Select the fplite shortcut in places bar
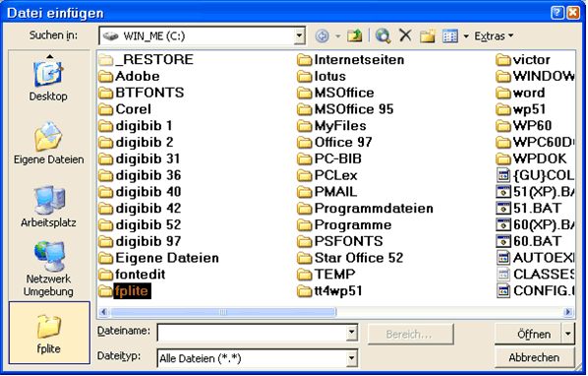This screenshot has width=588, height=376. click(49, 333)
